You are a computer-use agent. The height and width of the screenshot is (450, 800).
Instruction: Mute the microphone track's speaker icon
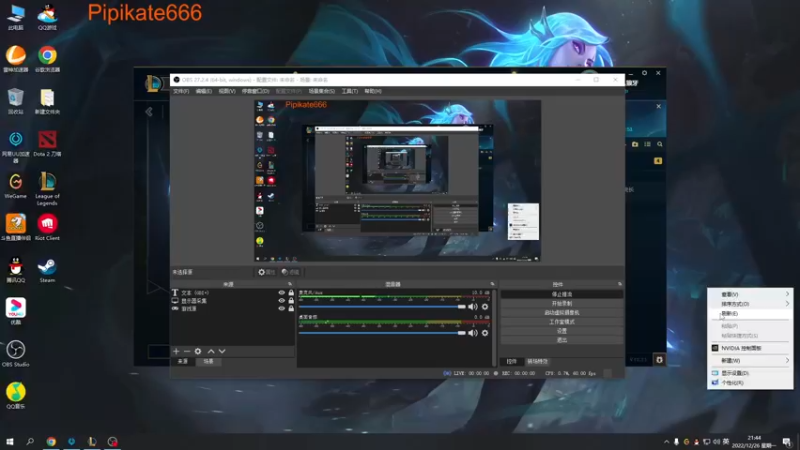(x=473, y=307)
